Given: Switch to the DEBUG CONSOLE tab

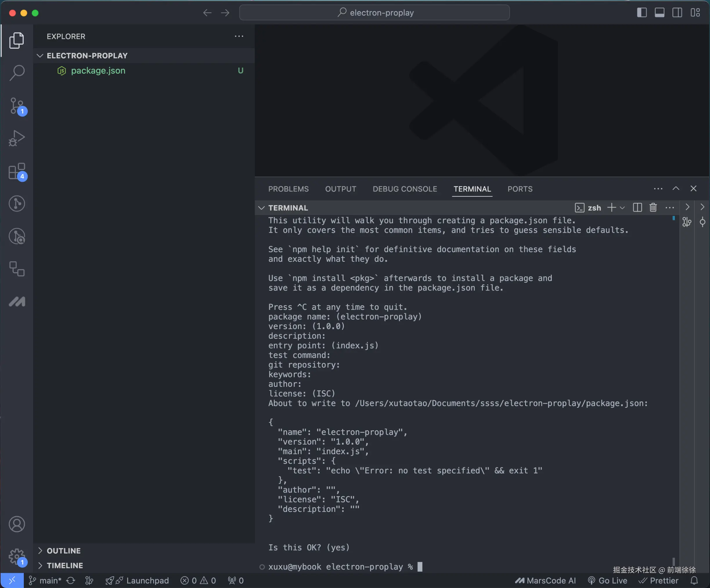Looking at the screenshot, I should (x=405, y=189).
